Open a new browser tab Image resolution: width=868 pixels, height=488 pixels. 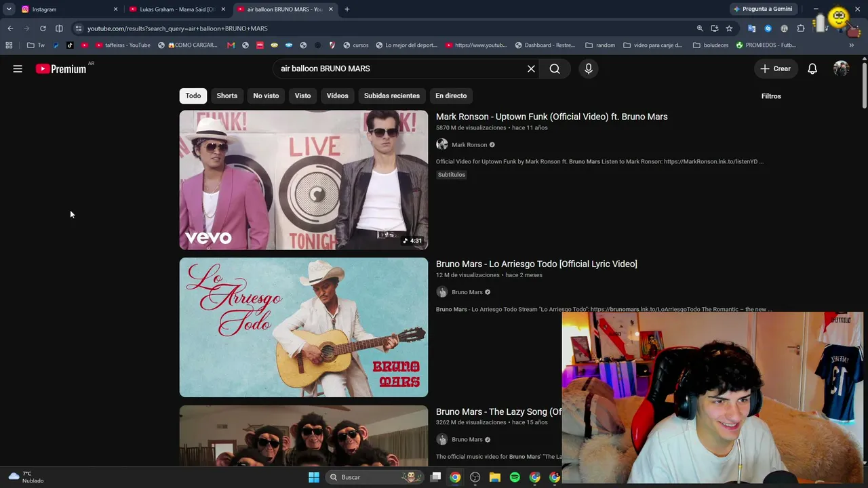coord(347,9)
